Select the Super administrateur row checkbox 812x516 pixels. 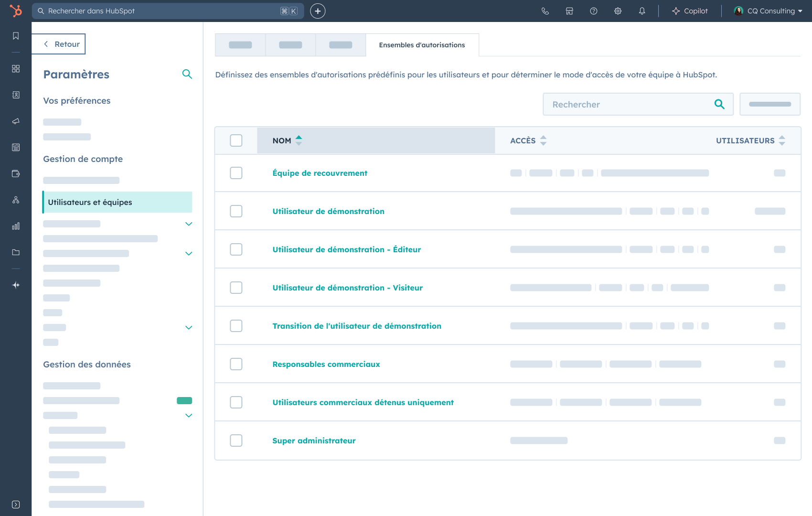pos(236,441)
